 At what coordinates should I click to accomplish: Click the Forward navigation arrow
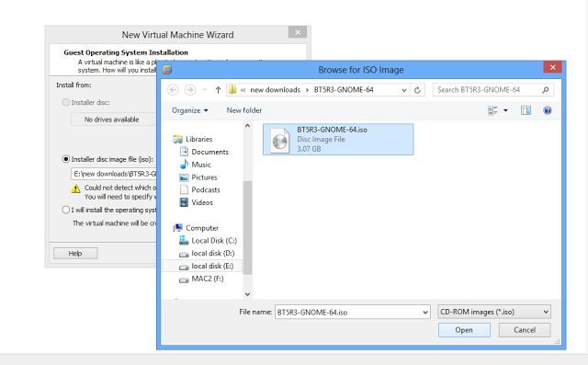point(190,90)
